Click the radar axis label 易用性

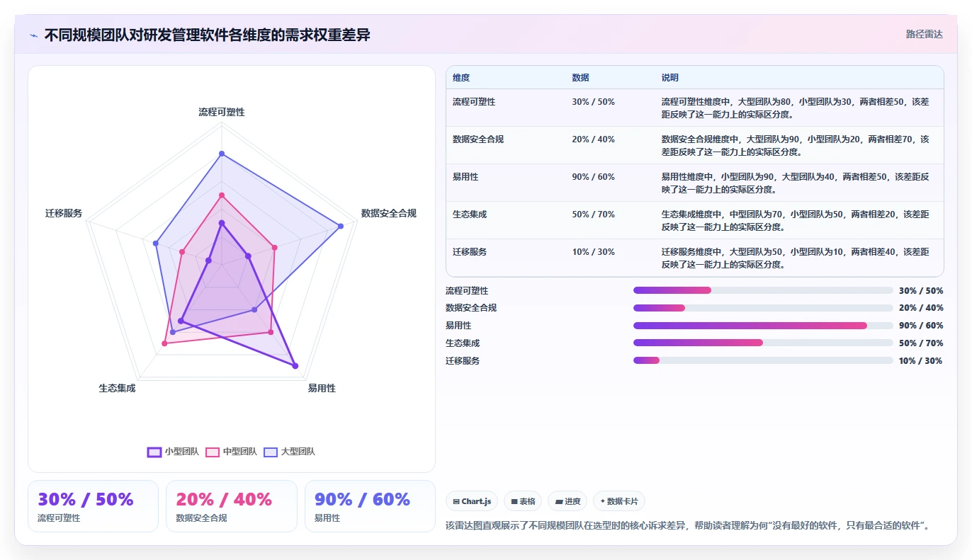coord(322,388)
